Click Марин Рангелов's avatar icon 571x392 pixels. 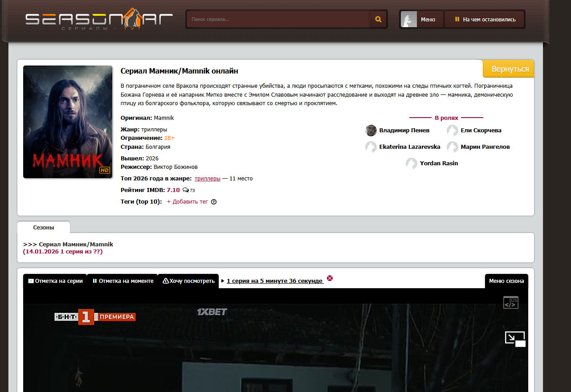(453, 147)
